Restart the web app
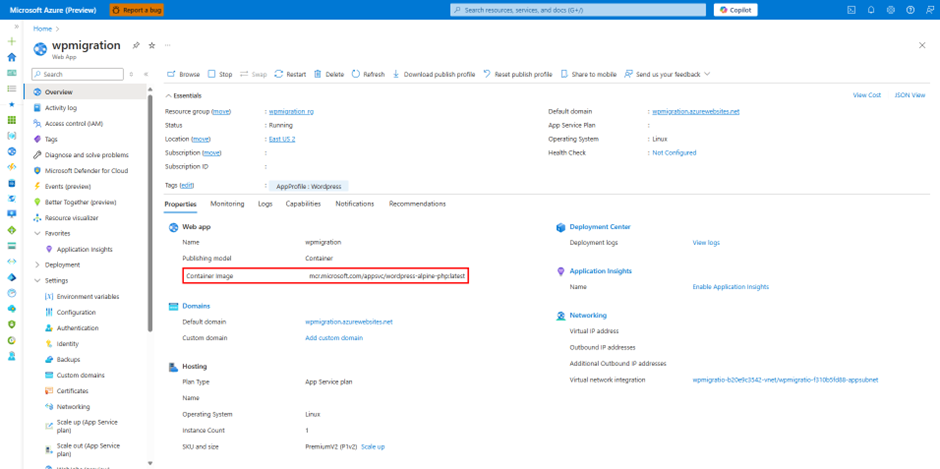The height and width of the screenshot is (469, 940). click(x=290, y=74)
